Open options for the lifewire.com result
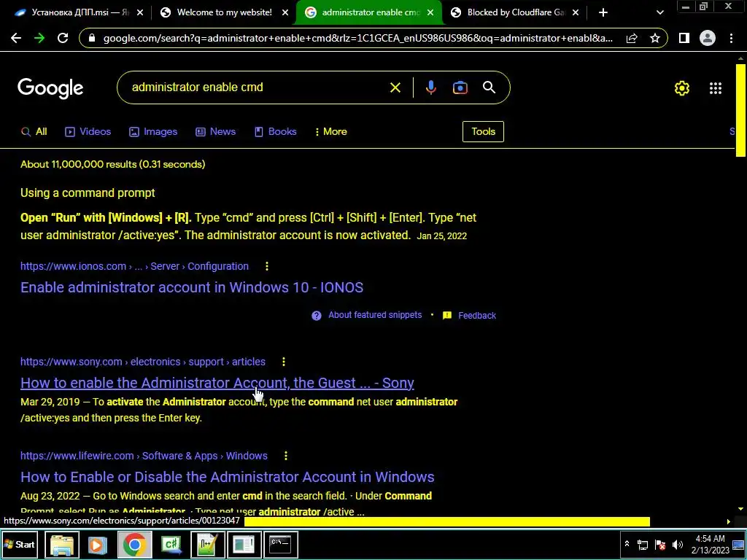This screenshot has width=747, height=560. coord(286,456)
